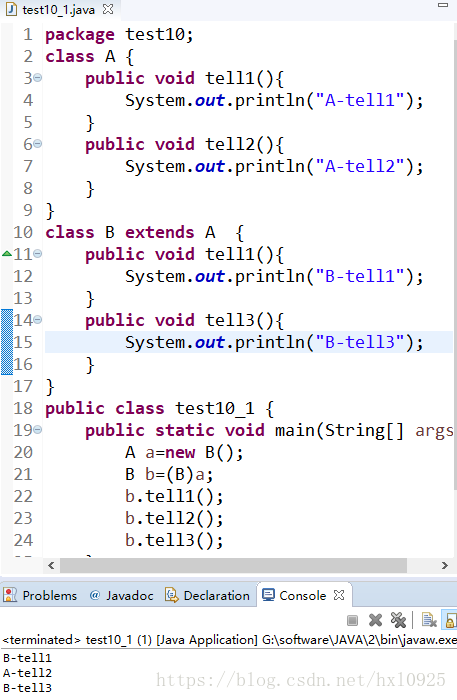Click the call "b.tell1();" on line 22
Screen dimensions: 457x700
[x=174, y=496]
